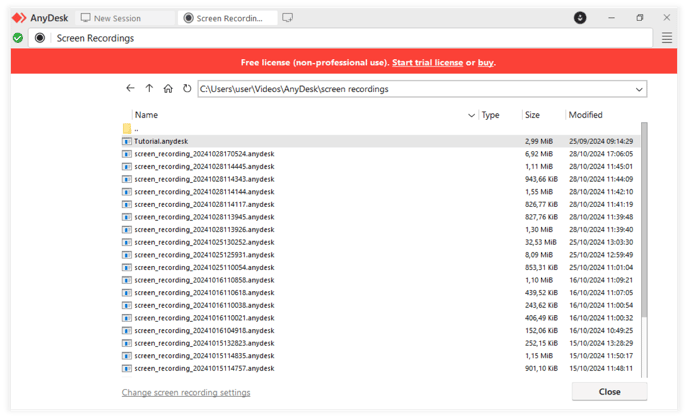Sort the list by Modified column
The image size is (688, 418).
click(x=585, y=115)
